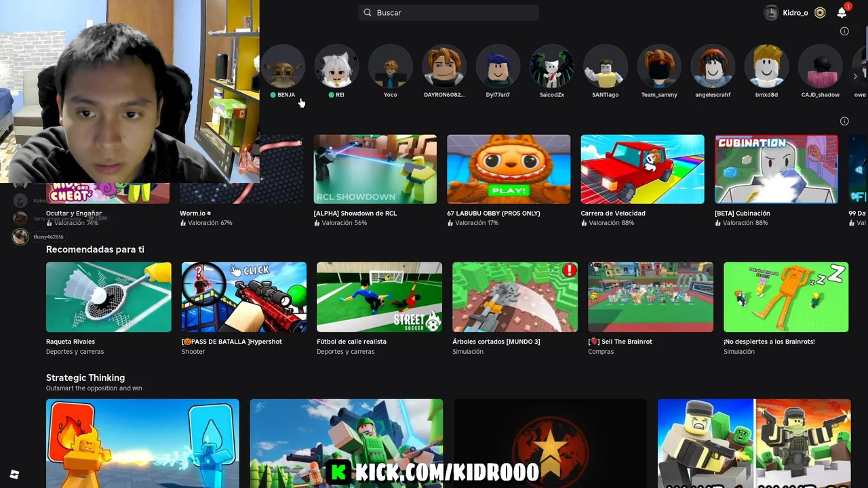The image size is (868, 488).
Task: Focus the Buscar search field
Action: click(x=448, y=12)
